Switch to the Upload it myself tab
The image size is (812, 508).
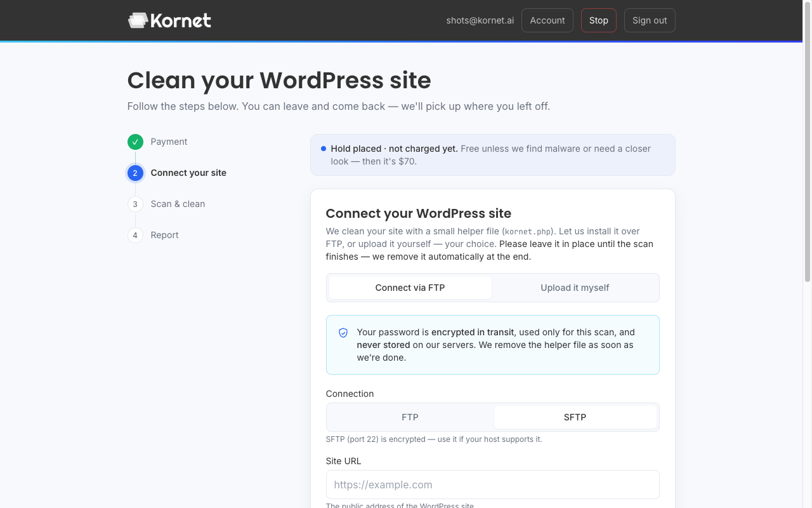click(x=575, y=288)
